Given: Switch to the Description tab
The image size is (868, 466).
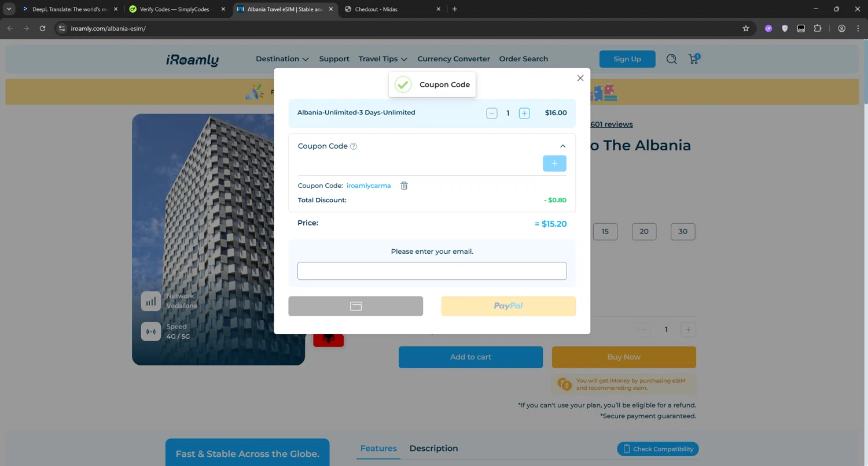Looking at the screenshot, I should [433, 449].
